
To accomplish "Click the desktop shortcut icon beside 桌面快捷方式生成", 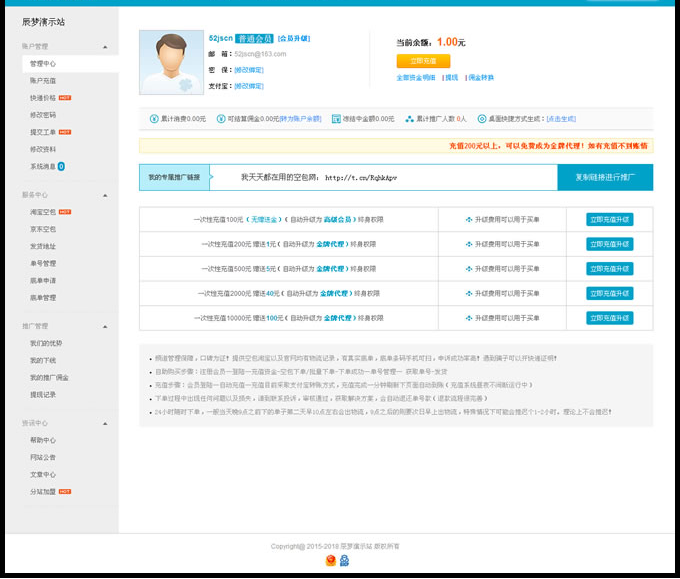I will pyautogui.click(x=482, y=118).
